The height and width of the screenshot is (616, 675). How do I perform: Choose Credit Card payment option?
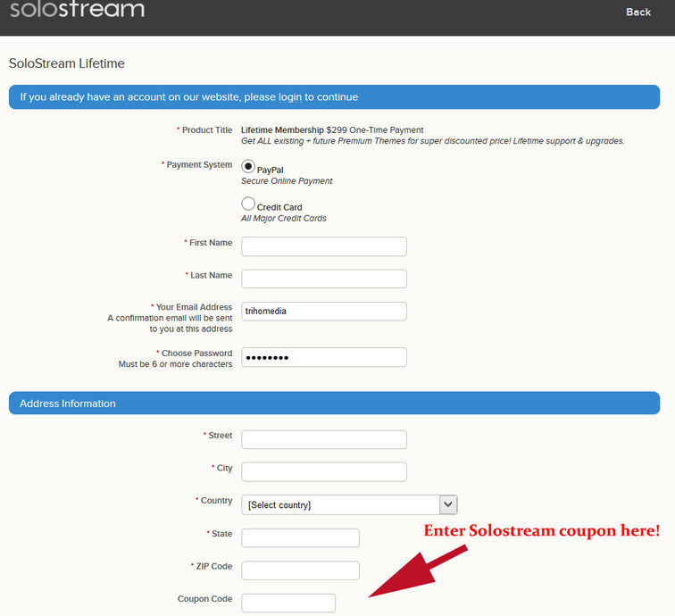[248, 204]
